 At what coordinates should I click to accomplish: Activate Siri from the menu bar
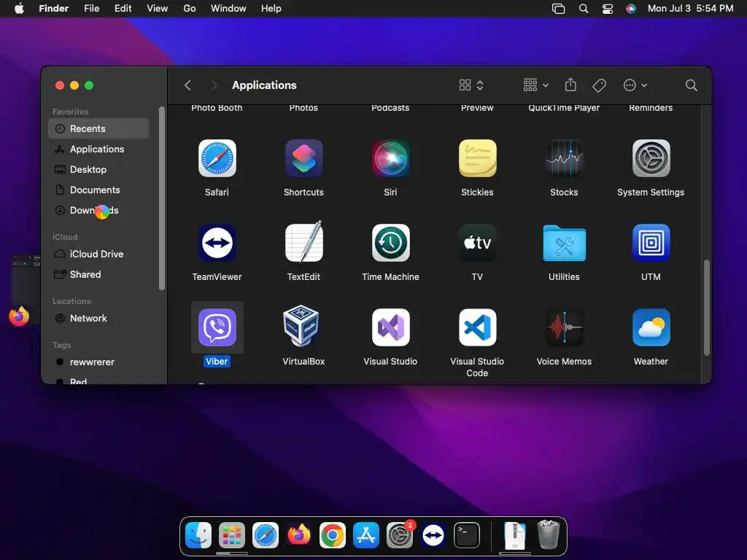click(x=631, y=9)
